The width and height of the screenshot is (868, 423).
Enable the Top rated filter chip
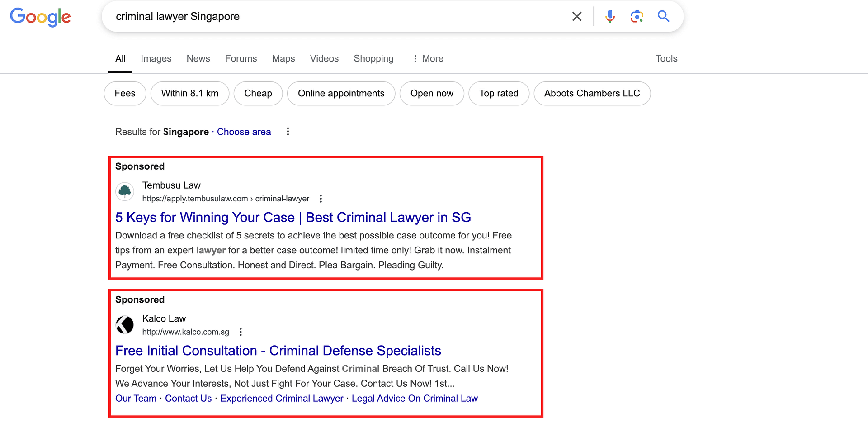(498, 94)
